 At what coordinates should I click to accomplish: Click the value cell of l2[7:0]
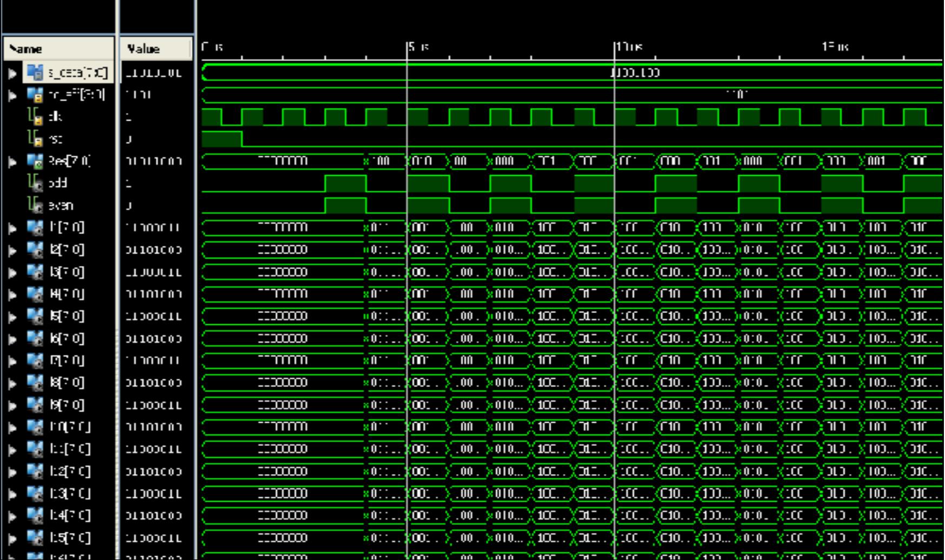(154, 250)
